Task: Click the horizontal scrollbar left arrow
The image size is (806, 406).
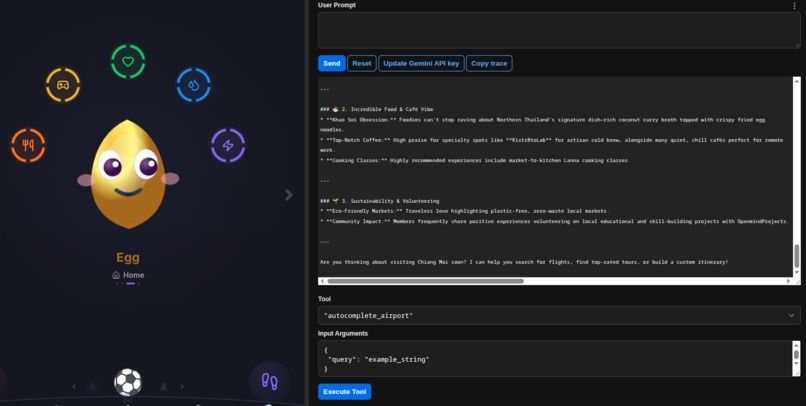Action: (322, 281)
